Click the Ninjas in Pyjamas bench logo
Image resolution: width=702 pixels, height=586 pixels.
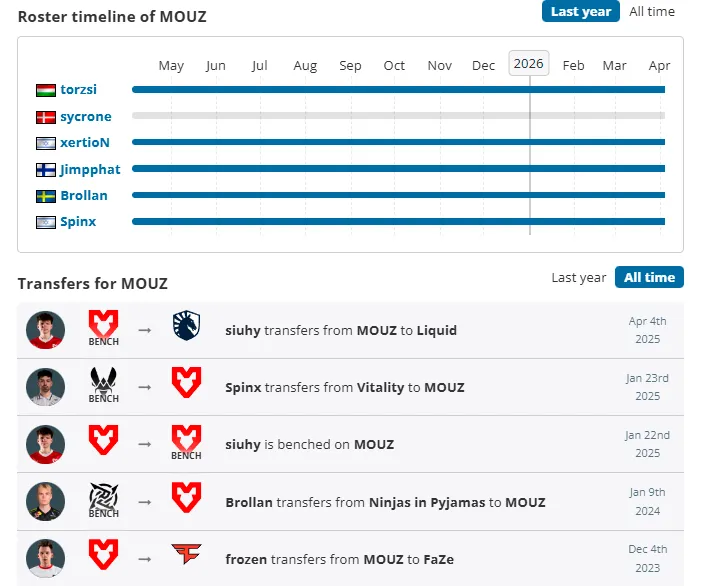(x=103, y=500)
